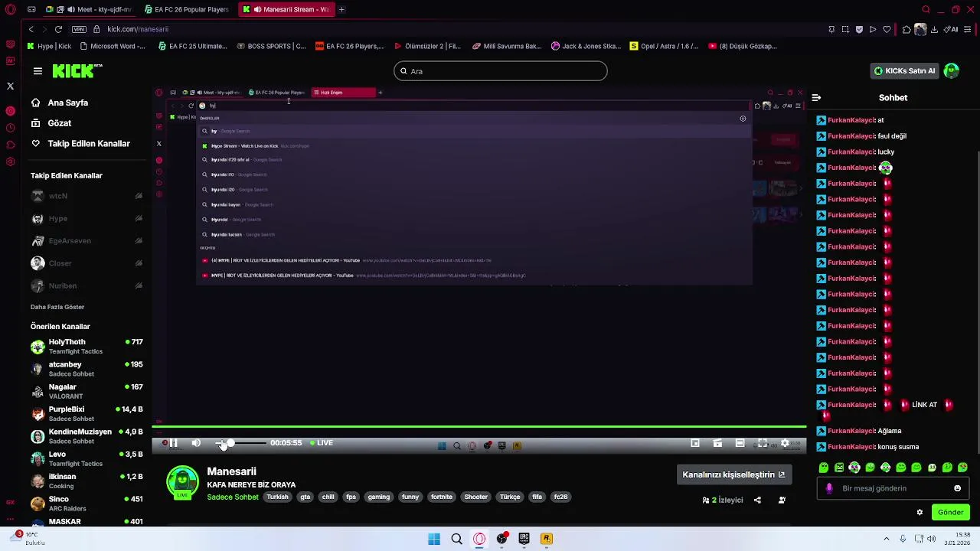Click the Manesarii channel avatar
Viewport: 980px width, 551px height.
coord(182,482)
